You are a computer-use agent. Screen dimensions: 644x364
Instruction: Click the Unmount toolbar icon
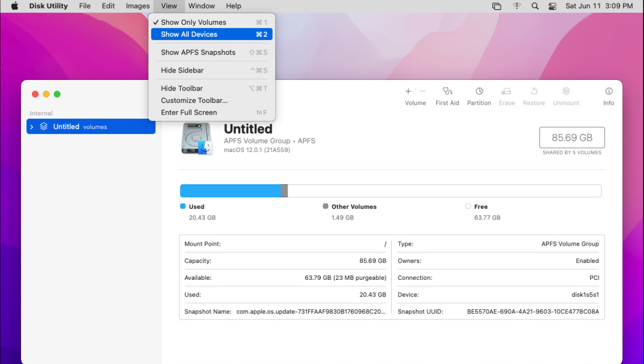(x=566, y=96)
